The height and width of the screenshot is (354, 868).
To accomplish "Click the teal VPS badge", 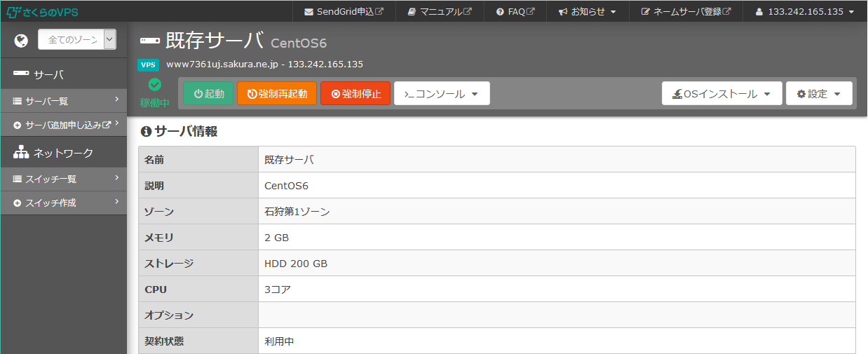I will click(x=148, y=64).
